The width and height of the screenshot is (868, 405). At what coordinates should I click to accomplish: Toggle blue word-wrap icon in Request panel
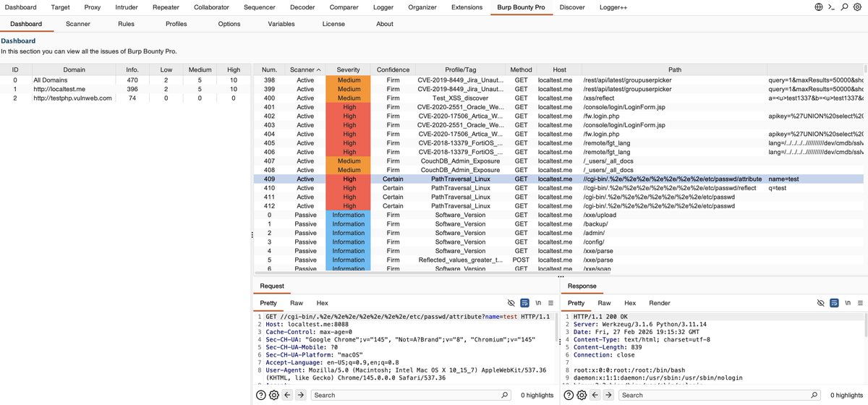[x=525, y=303]
